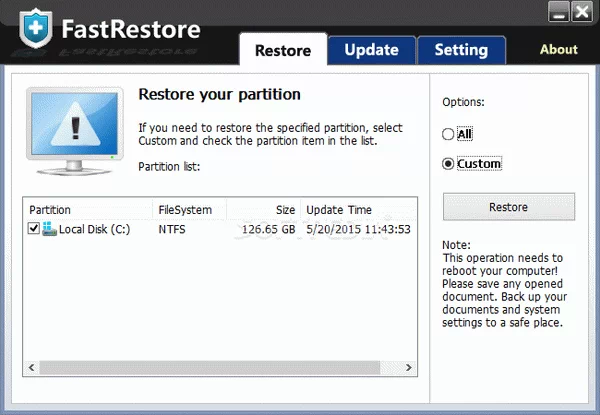The height and width of the screenshot is (415, 600).
Task: Click the FastRestore title text
Action: (x=131, y=29)
